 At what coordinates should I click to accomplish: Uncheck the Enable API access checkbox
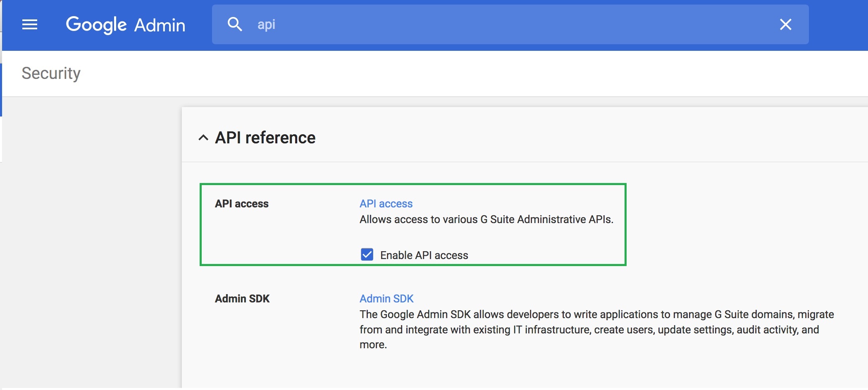point(367,254)
